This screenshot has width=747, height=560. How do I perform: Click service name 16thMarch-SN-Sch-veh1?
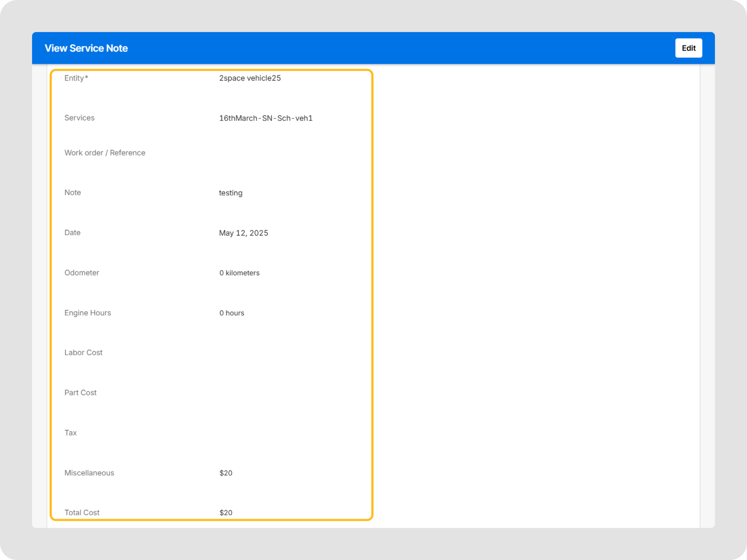click(266, 118)
